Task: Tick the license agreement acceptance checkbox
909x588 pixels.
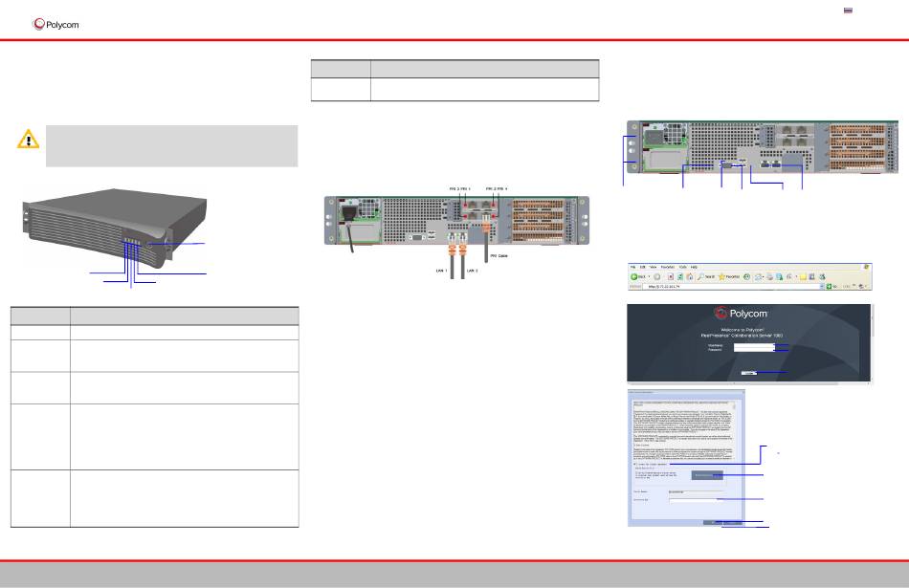Action: click(634, 464)
